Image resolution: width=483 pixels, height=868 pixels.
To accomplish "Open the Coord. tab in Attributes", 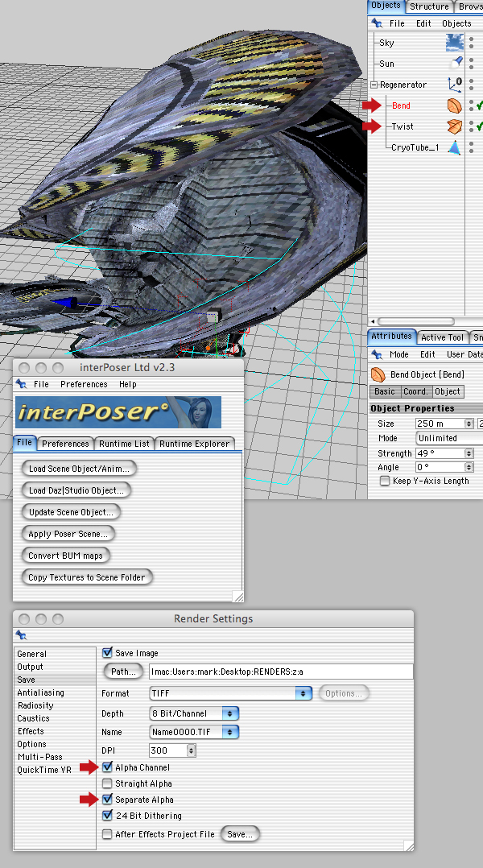I will 415,391.
